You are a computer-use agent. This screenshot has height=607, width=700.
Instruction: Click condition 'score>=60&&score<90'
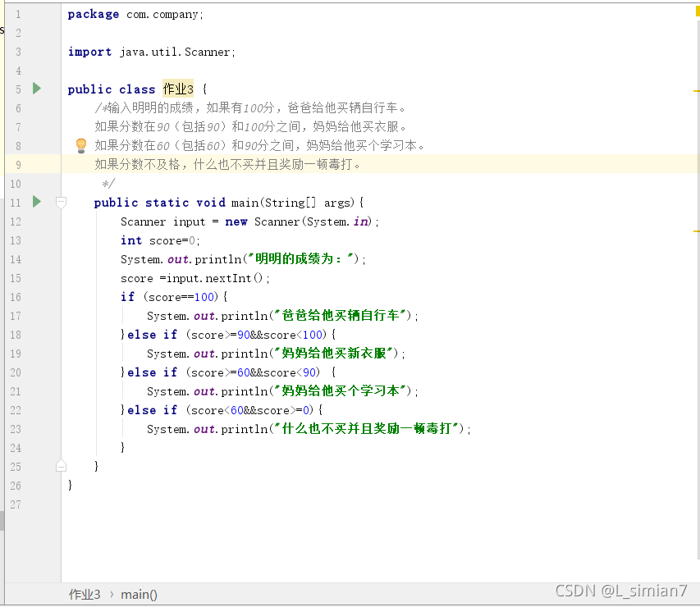pyautogui.click(x=253, y=372)
